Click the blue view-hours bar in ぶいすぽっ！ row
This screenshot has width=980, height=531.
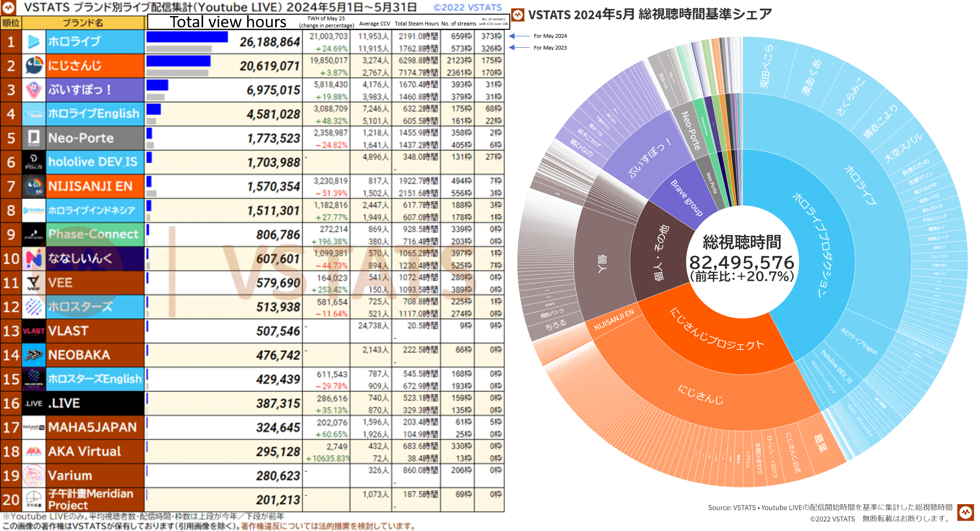tap(157, 85)
